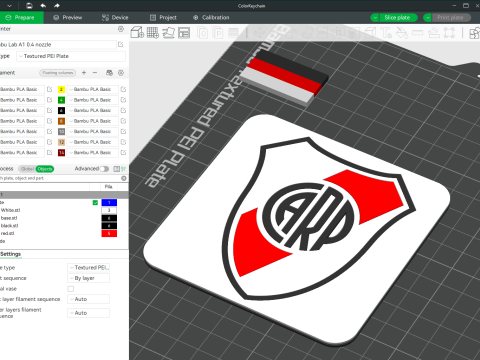Click the Add (cube) toolbar icon
Screen dimensions: 480x360
pos(137,33)
